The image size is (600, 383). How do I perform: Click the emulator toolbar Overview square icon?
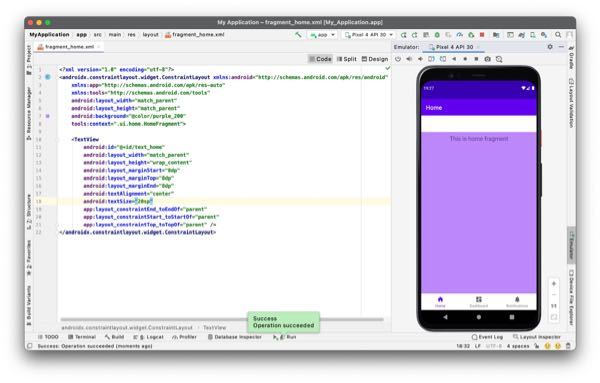476,59
